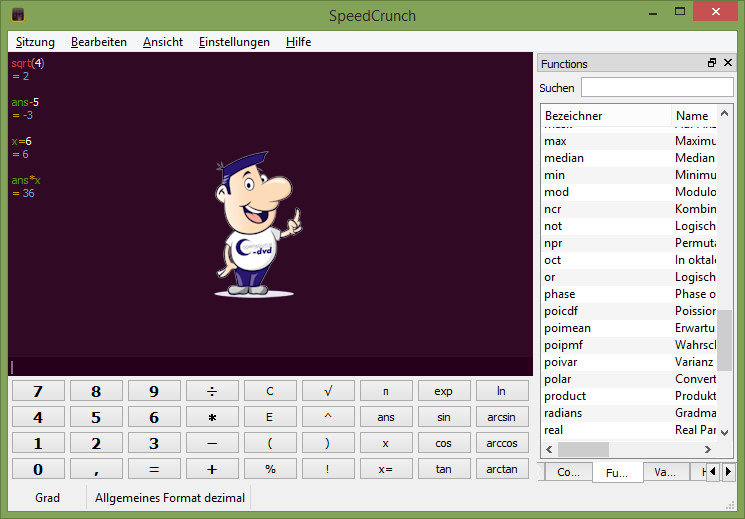
Task: Click the multiplication (*) key
Action: coord(211,417)
